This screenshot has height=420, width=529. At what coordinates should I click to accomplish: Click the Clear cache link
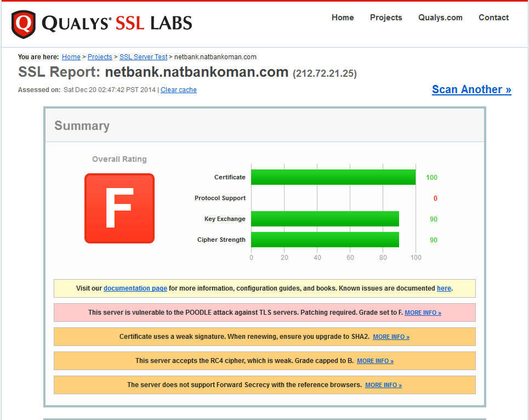(179, 90)
